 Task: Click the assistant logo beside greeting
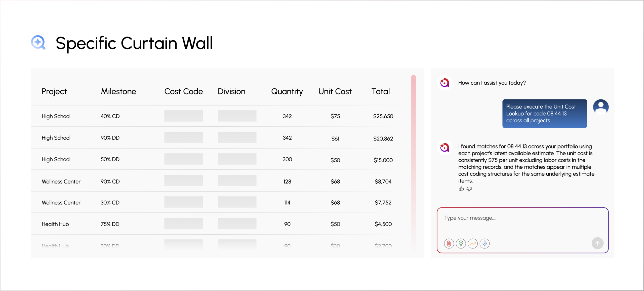pyautogui.click(x=445, y=83)
